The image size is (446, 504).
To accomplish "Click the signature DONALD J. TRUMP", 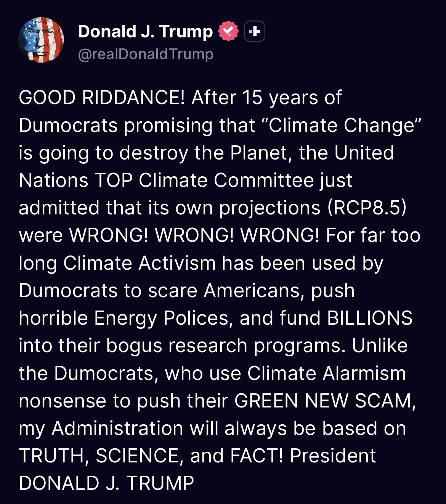I will [106, 483].
